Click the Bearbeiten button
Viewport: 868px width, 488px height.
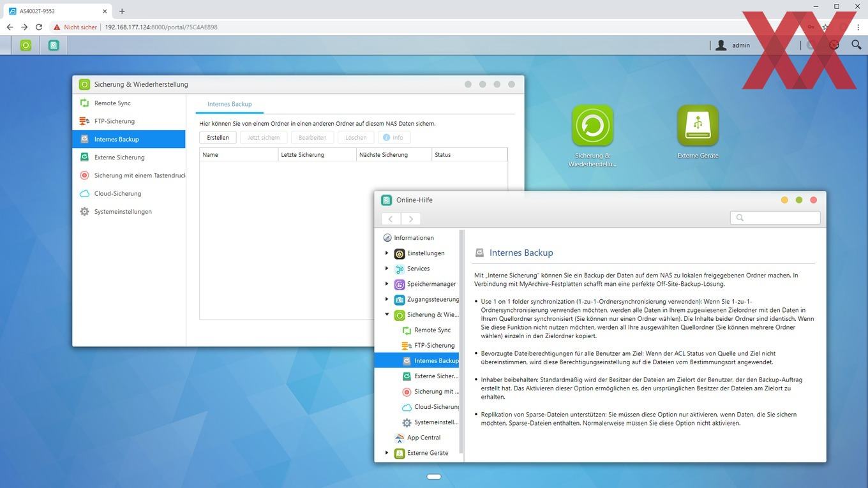click(x=312, y=137)
